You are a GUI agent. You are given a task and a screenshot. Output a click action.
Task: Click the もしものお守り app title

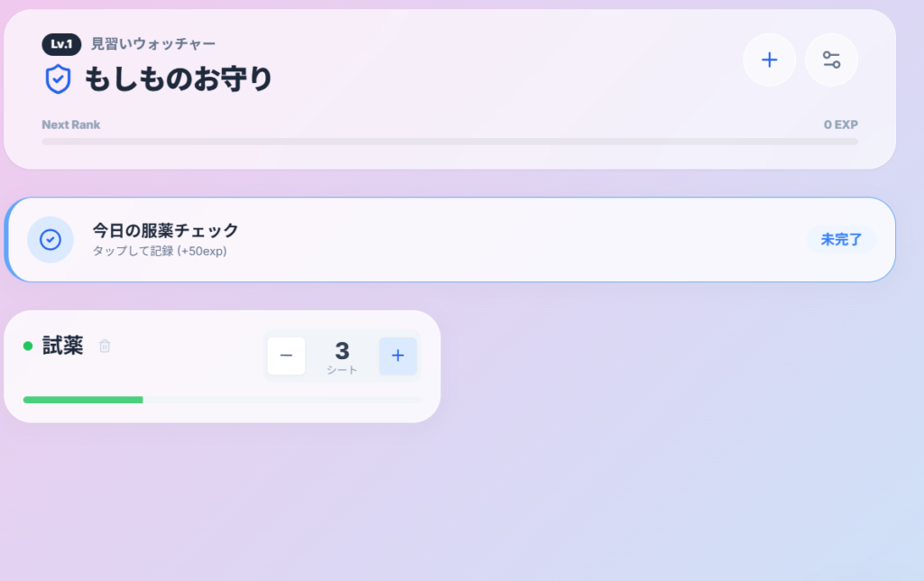tap(179, 79)
